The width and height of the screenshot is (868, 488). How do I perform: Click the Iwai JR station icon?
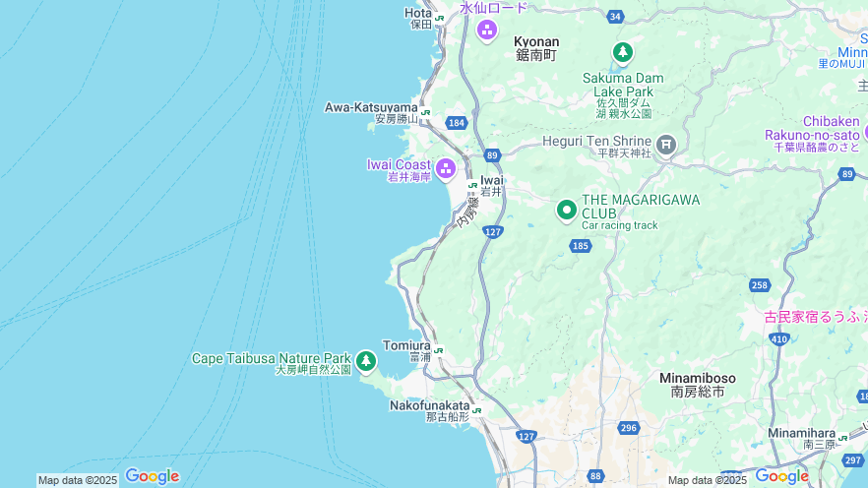coord(472,185)
